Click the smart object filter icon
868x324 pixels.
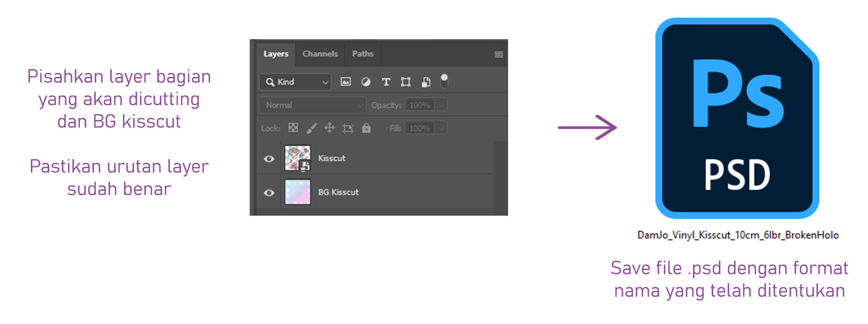click(426, 82)
